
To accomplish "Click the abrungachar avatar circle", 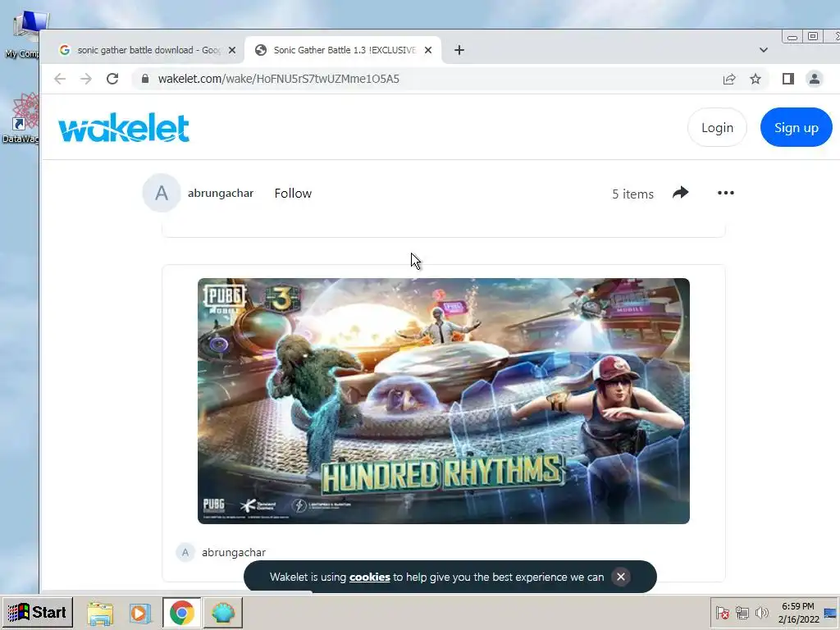I will pos(162,193).
